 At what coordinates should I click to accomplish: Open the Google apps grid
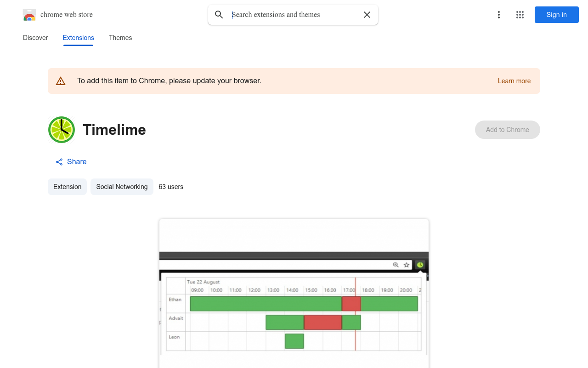pos(520,15)
